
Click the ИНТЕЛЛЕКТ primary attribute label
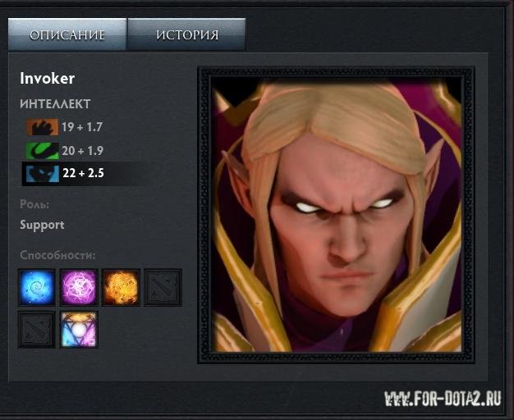click(55, 104)
